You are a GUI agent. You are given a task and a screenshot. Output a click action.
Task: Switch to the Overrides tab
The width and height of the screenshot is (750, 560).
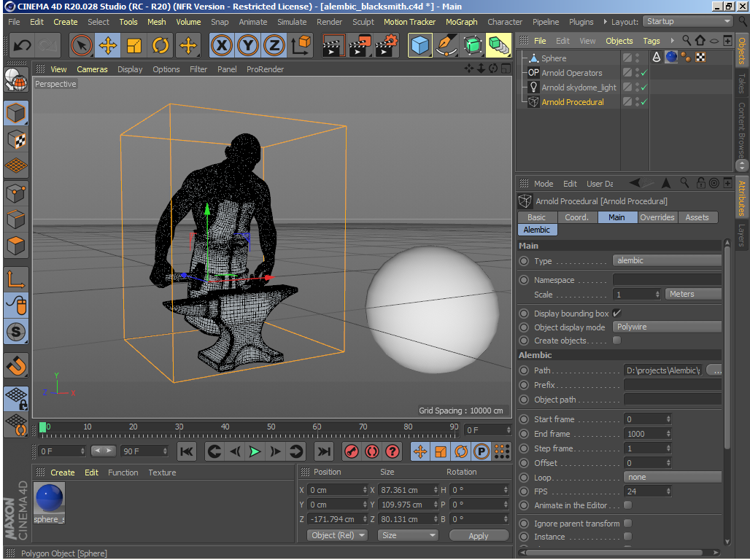pyautogui.click(x=657, y=217)
